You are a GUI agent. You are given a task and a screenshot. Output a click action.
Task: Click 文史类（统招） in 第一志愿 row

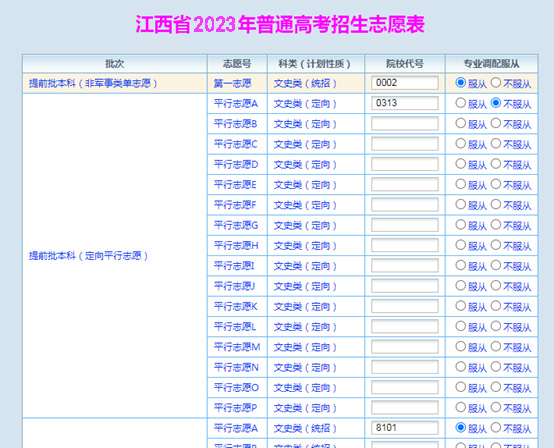pyautogui.click(x=305, y=83)
